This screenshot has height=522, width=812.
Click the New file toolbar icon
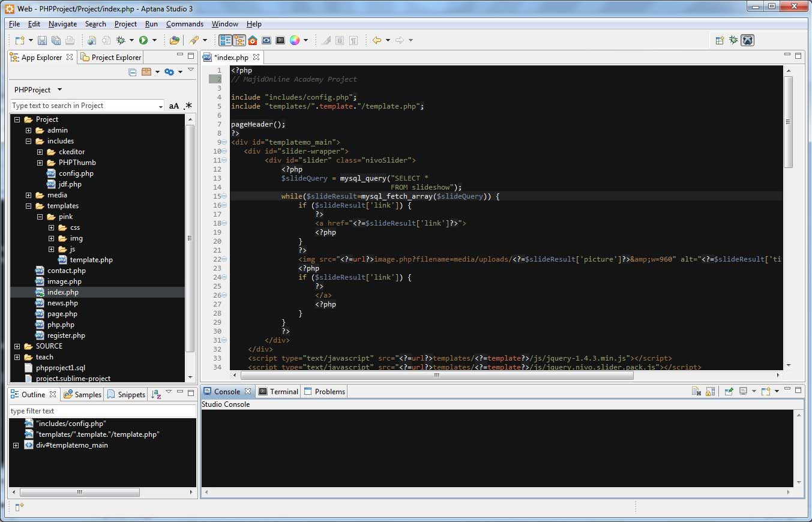coord(20,40)
